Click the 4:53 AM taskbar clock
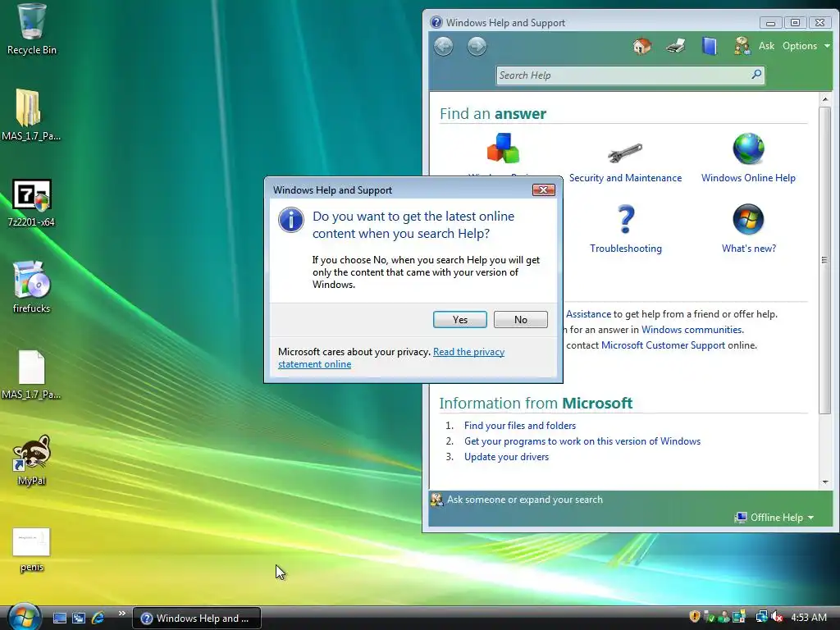Viewport: 840px width, 630px height. click(808, 617)
